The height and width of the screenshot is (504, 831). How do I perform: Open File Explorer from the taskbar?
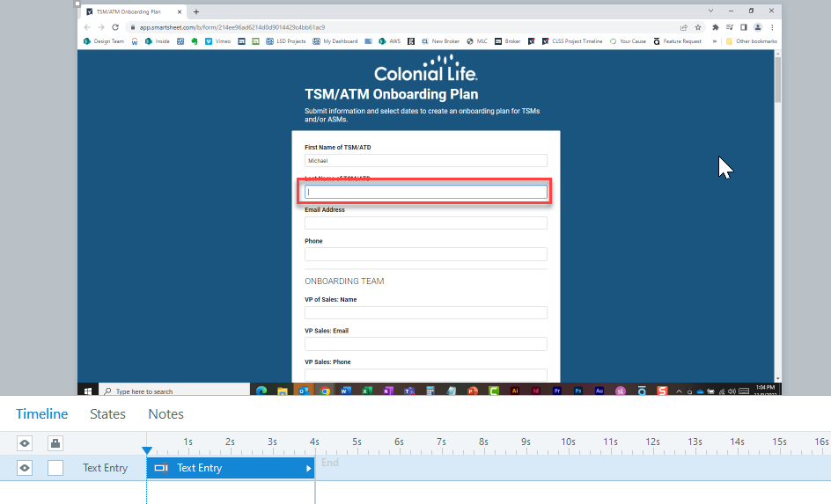(283, 391)
